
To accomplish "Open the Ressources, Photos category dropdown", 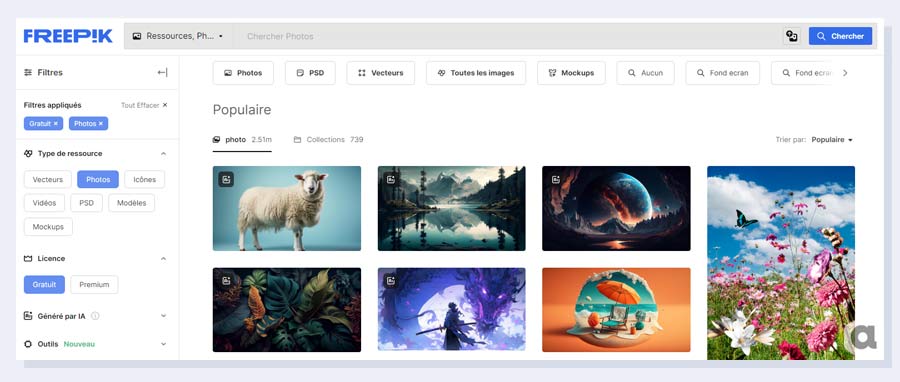I will (179, 36).
